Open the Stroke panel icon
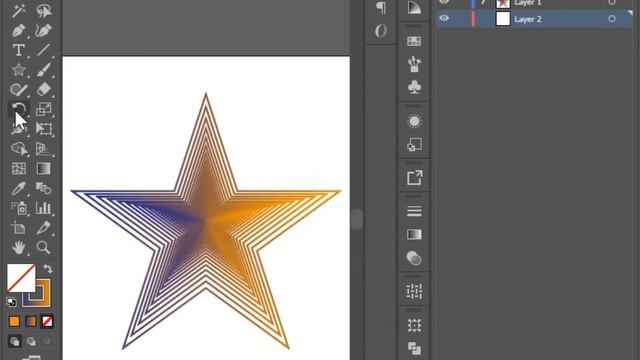 tap(414, 211)
